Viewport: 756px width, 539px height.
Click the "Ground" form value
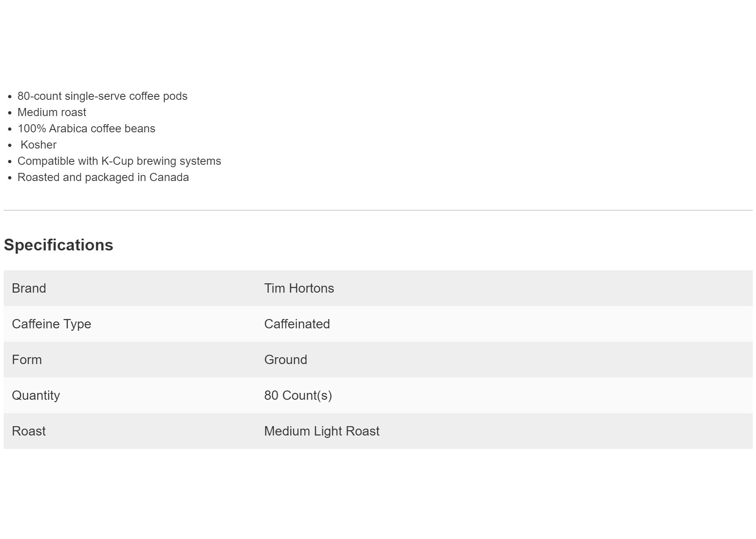click(286, 360)
